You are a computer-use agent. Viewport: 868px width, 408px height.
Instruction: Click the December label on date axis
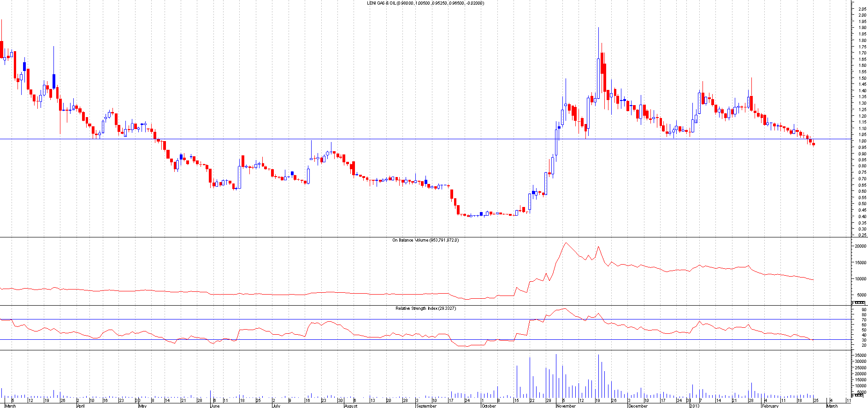[x=638, y=406]
